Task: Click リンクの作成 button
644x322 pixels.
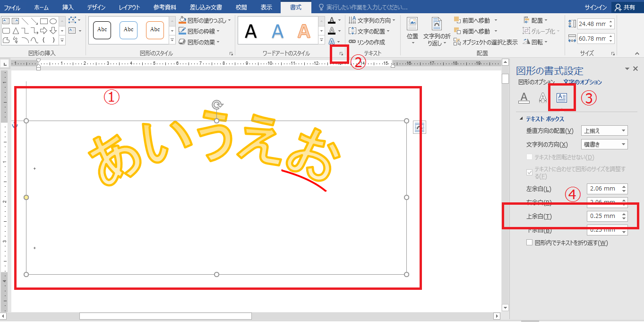Action: [367, 42]
